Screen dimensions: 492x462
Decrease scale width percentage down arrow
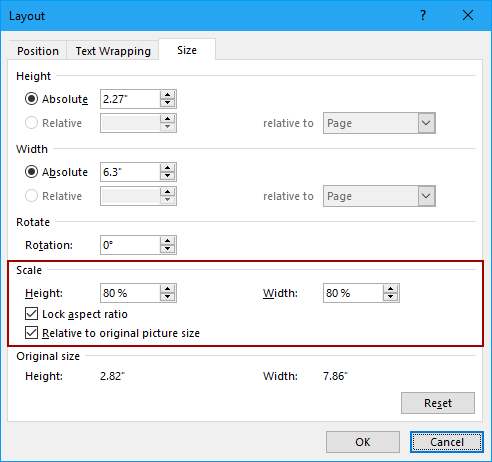(390, 297)
